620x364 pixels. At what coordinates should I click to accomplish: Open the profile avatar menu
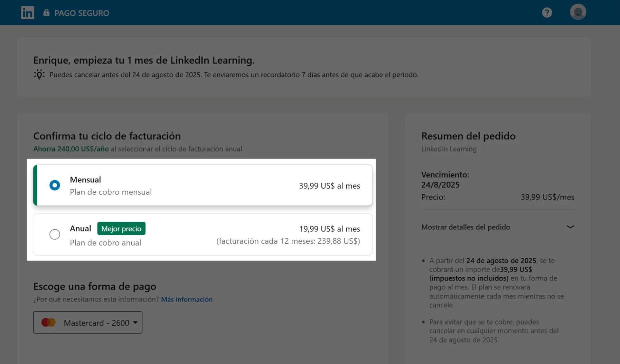(x=578, y=12)
